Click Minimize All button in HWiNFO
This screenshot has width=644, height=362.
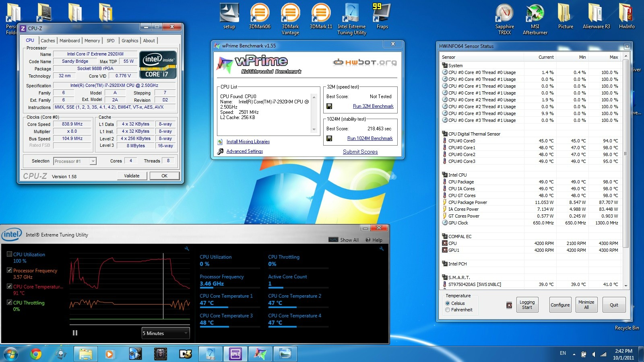click(586, 305)
